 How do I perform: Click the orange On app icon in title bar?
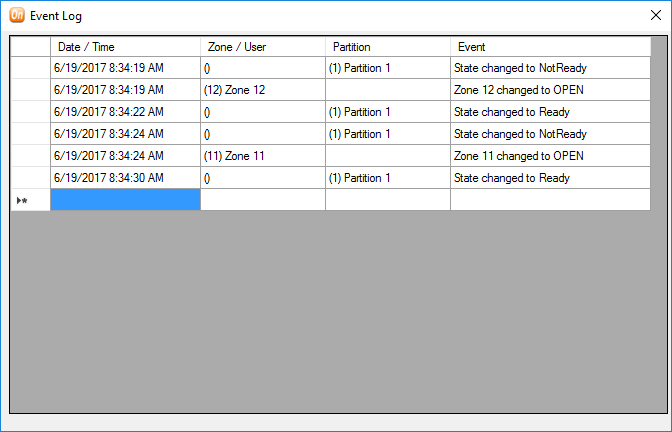(17, 15)
